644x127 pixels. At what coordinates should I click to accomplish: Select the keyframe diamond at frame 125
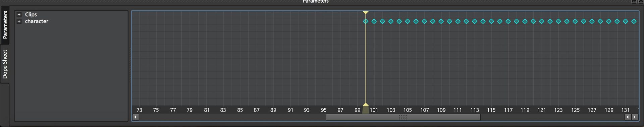pyautogui.click(x=575, y=21)
